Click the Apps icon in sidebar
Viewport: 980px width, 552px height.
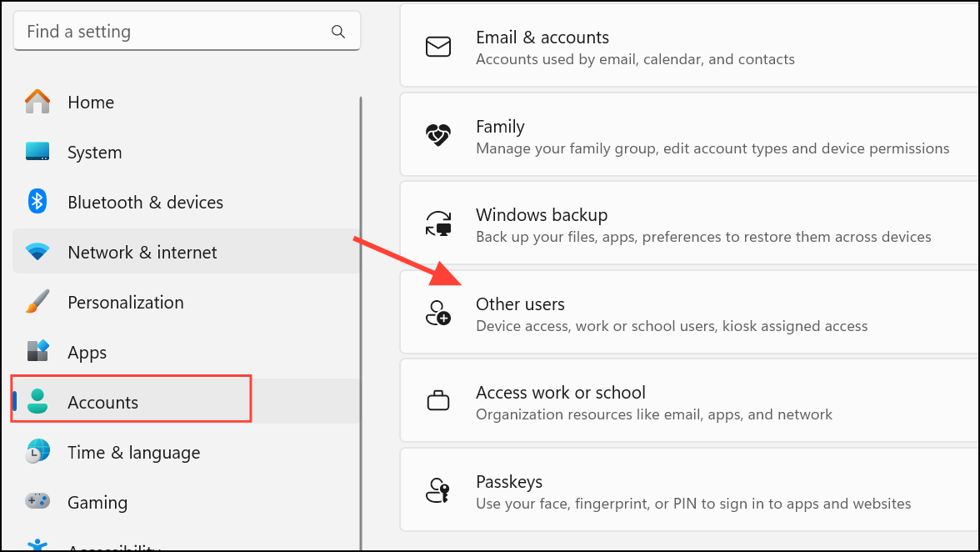click(x=37, y=351)
